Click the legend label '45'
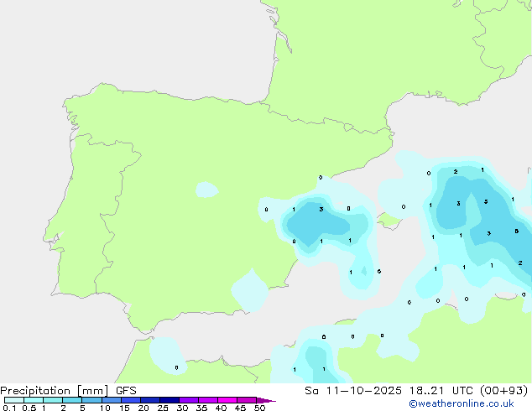 pos(240,408)
